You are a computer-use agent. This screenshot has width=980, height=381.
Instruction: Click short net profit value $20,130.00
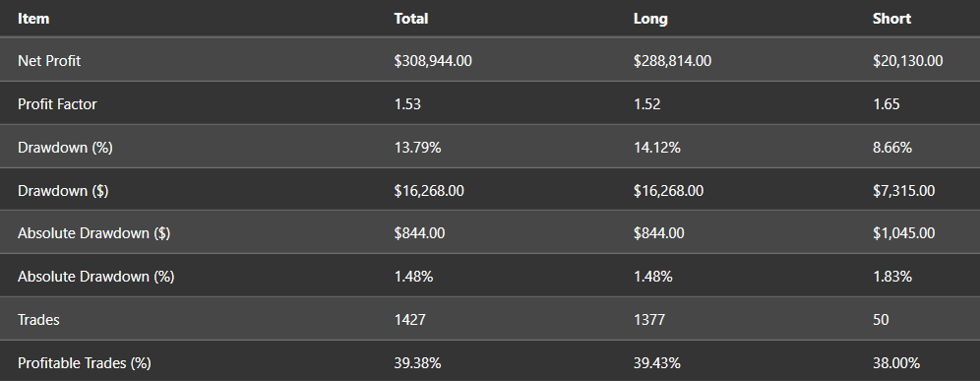point(907,61)
